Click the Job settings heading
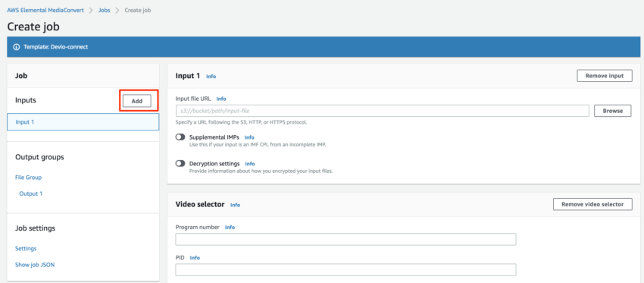Screen dimensions: 644x283 [35, 228]
